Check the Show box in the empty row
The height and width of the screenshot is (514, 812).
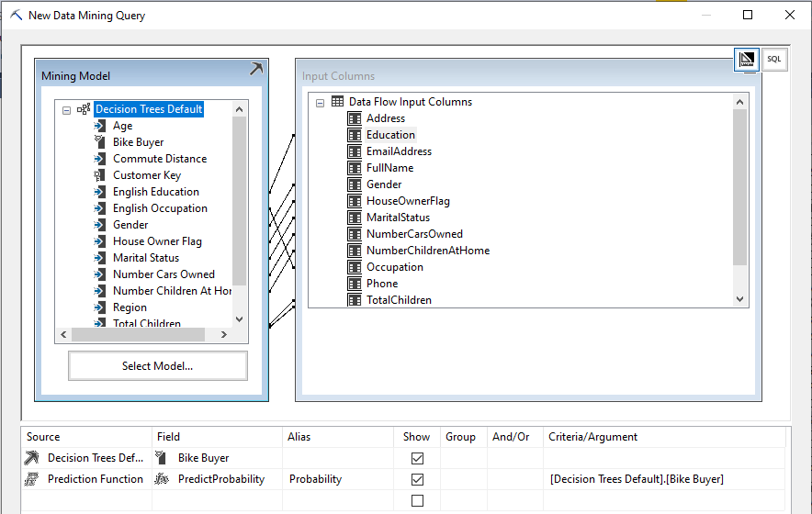click(418, 500)
